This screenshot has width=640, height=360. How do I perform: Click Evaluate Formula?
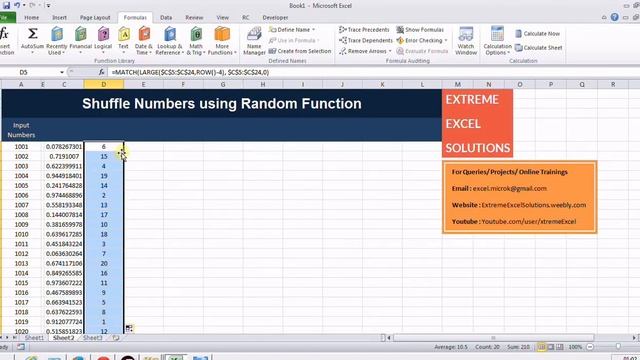422,51
